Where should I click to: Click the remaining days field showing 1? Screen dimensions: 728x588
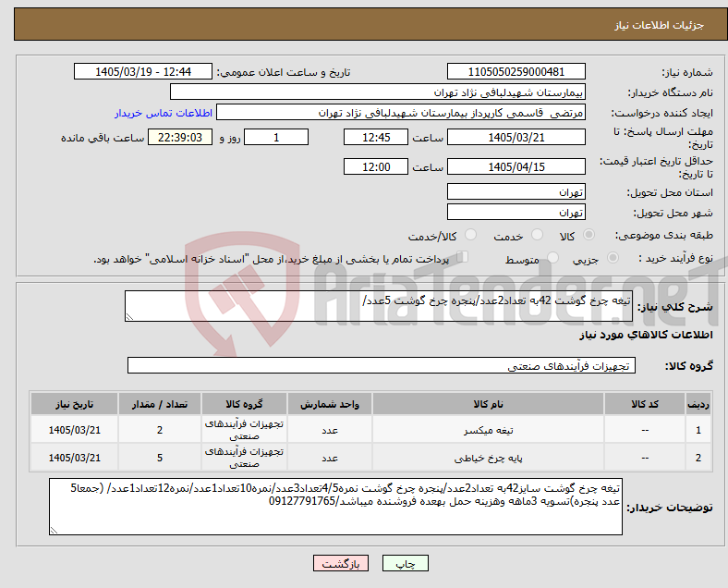click(276, 137)
